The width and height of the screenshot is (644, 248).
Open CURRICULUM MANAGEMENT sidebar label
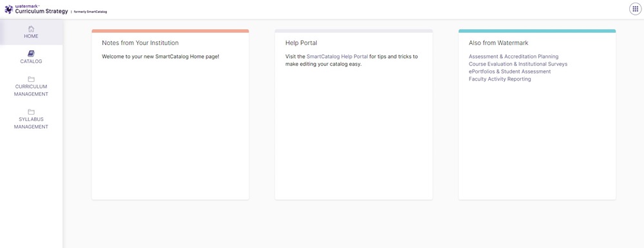(x=31, y=90)
